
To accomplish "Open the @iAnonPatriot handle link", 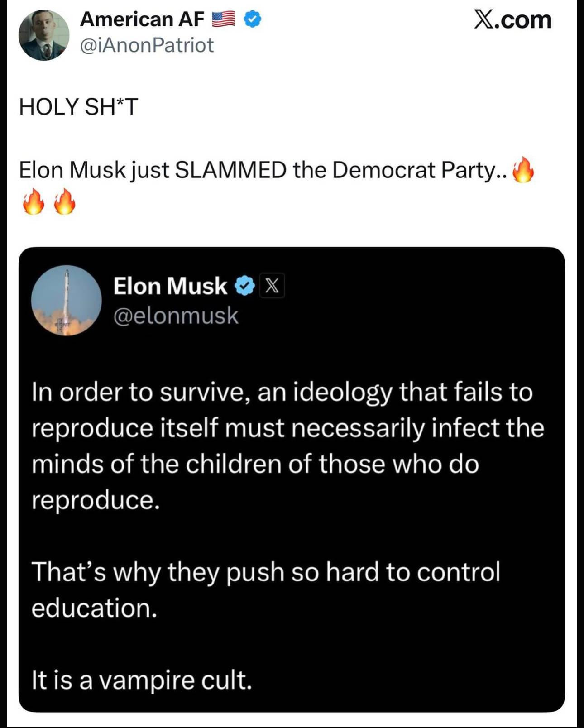I will 147,45.
